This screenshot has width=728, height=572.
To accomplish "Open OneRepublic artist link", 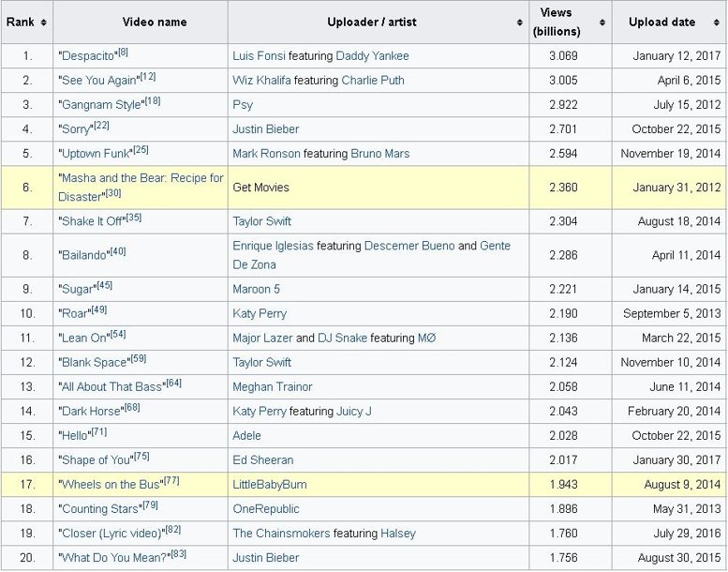I will (x=265, y=509).
